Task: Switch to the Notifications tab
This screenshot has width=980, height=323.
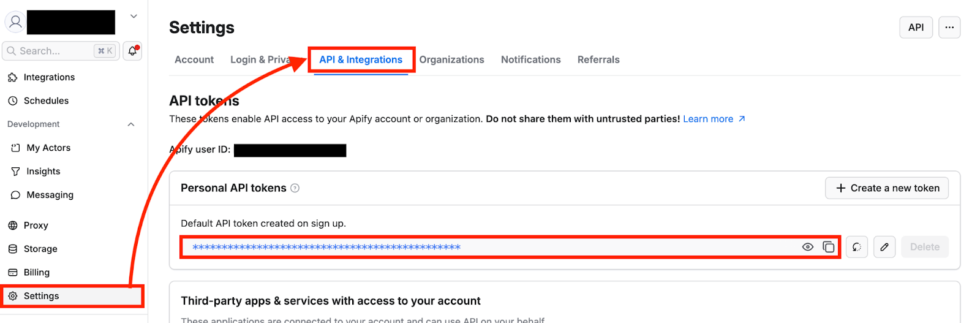Action: click(531, 59)
